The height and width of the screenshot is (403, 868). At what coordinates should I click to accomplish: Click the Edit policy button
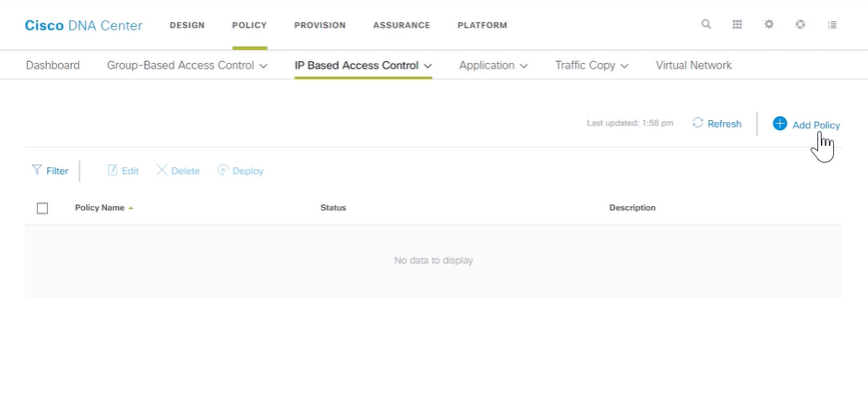123,171
